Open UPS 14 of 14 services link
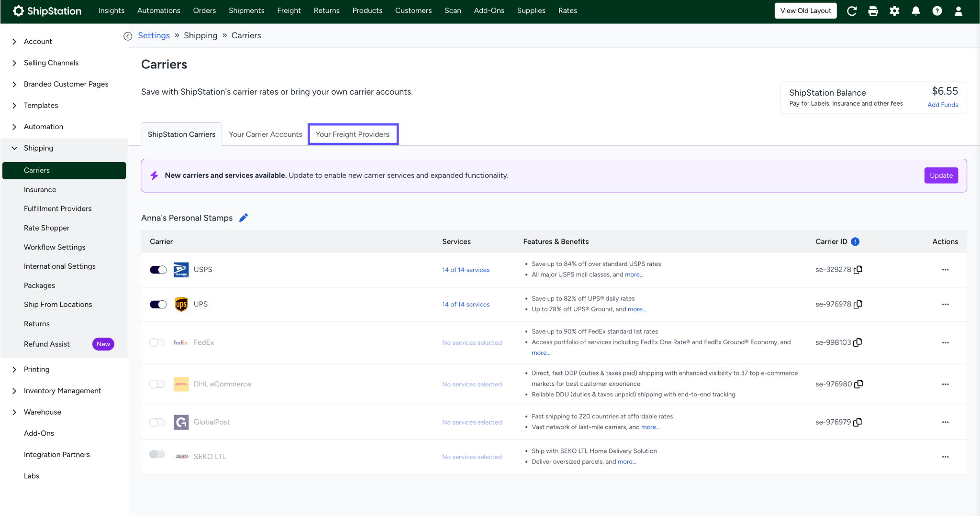Image resolution: width=980 pixels, height=516 pixels. (x=466, y=304)
